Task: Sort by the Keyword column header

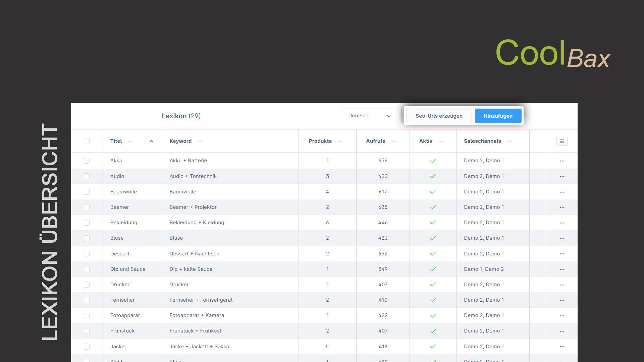Action: 180,141
